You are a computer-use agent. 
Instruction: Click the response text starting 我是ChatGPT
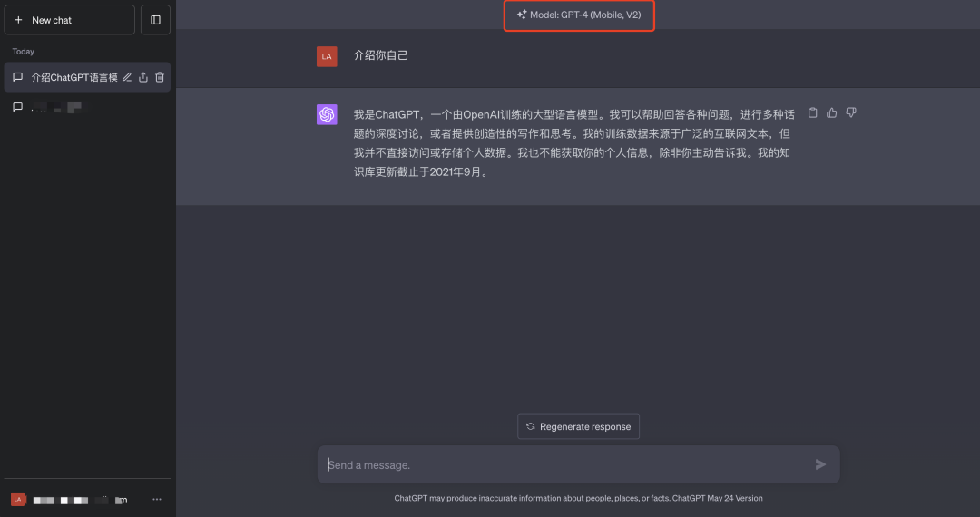point(574,143)
